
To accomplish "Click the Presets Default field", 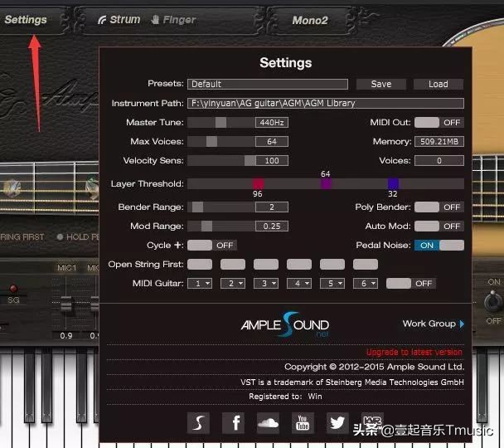I will point(268,85).
